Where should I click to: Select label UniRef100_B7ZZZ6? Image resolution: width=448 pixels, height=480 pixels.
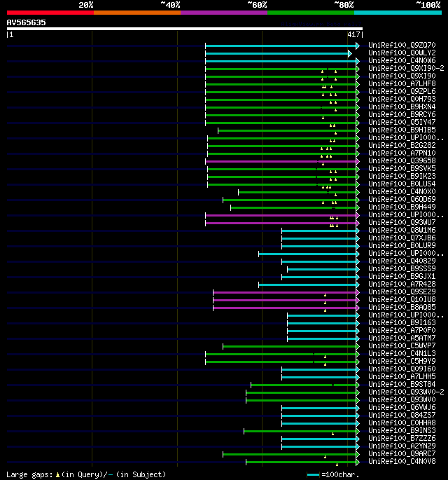point(402,439)
